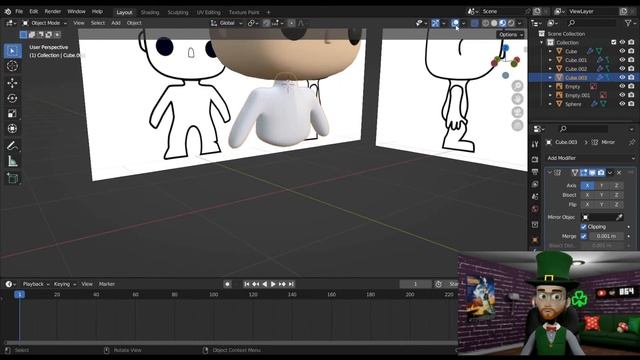The image size is (640, 360).
Task: Open the Object Mode dropdown
Action: click(44, 23)
